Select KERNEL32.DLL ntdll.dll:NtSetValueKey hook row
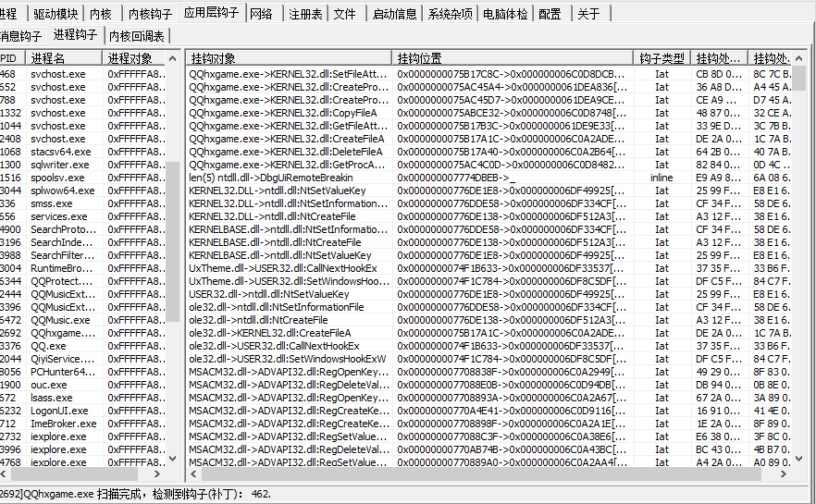The width and height of the screenshot is (816, 504). click(489, 191)
